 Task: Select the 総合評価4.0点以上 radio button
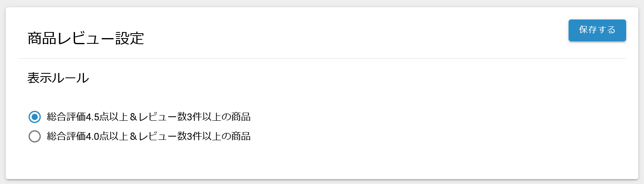pos(35,137)
